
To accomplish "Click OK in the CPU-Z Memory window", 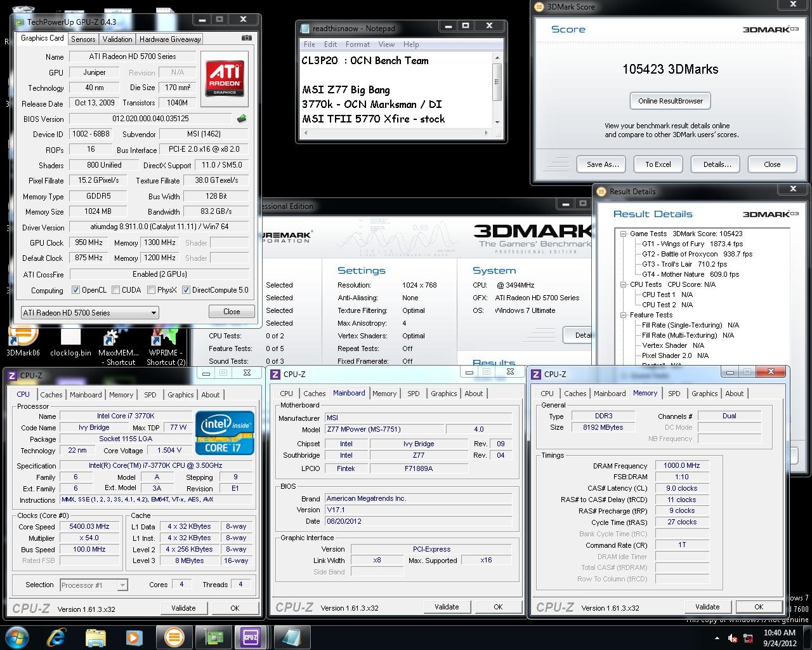I will click(x=759, y=607).
